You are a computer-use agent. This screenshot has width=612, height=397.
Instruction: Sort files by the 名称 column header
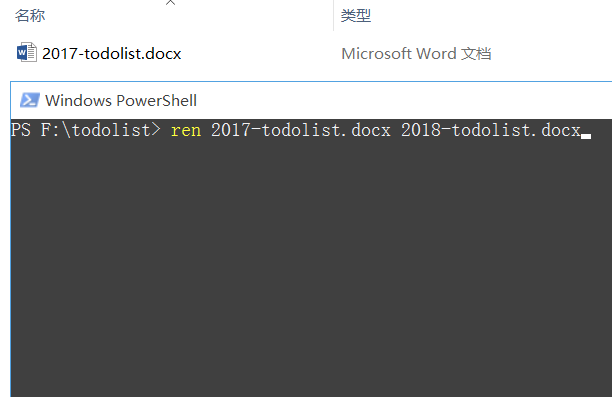click(30, 16)
